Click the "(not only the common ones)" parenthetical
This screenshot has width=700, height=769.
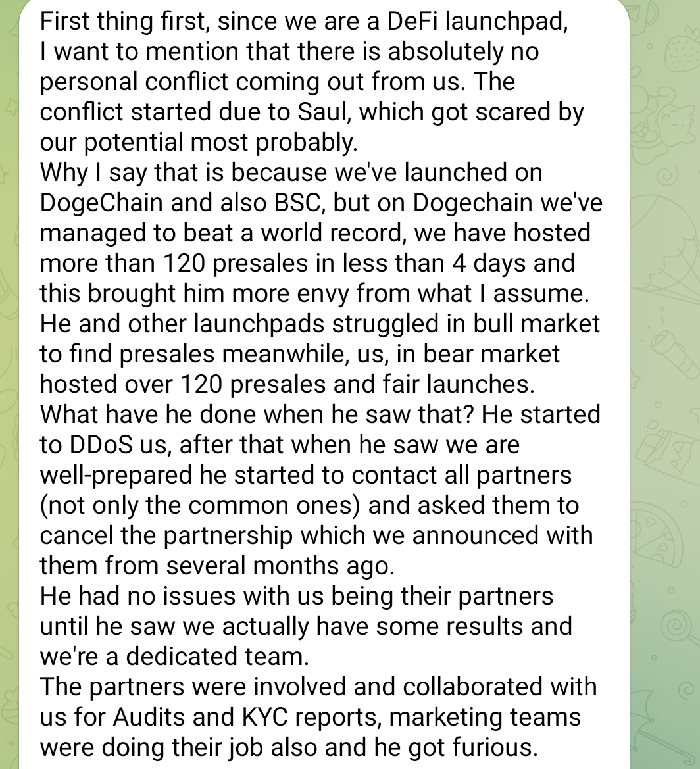click(200, 506)
